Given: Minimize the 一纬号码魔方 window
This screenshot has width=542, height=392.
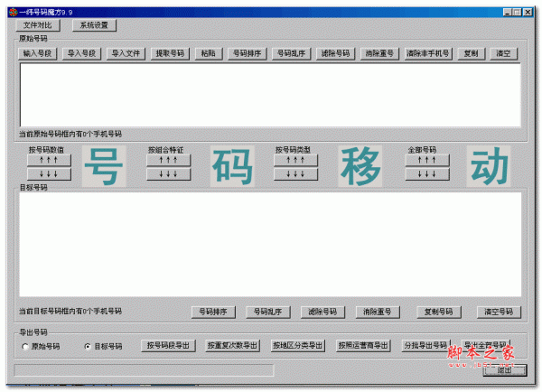Looking at the screenshot, I should click(508, 13).
